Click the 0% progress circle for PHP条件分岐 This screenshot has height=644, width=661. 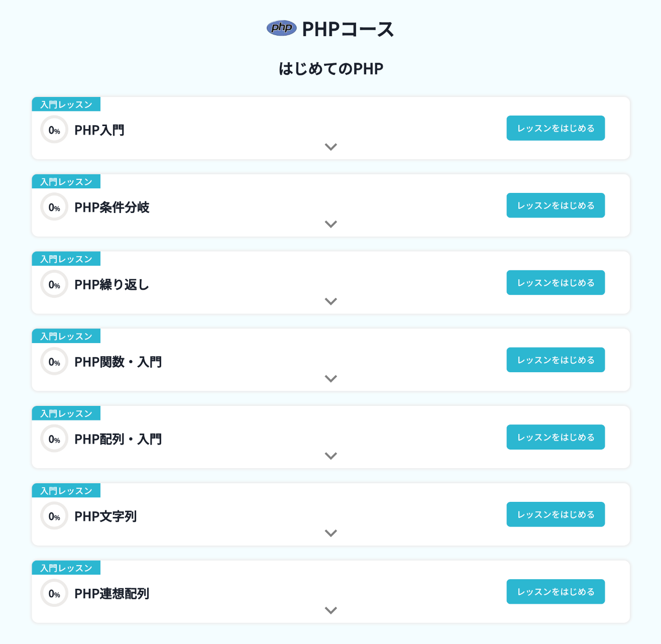pyautogui.click(x=54, y=206)
